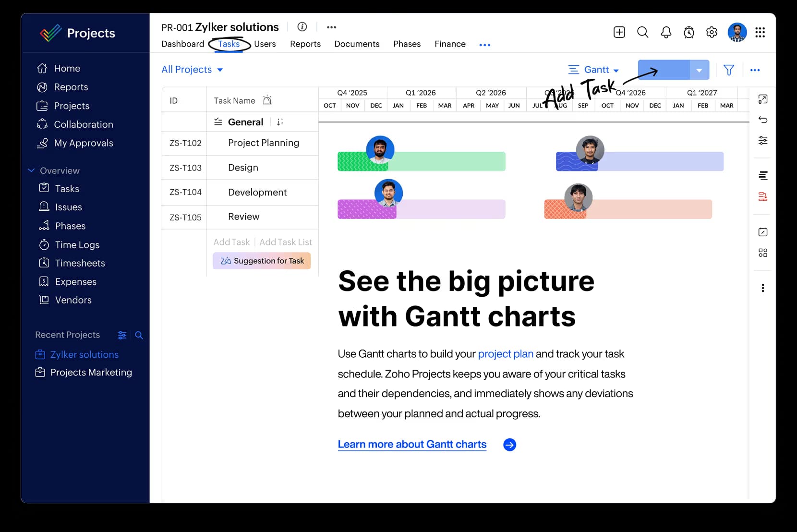
Task: Click the task list icon before General
Action: tap(218, 122)
